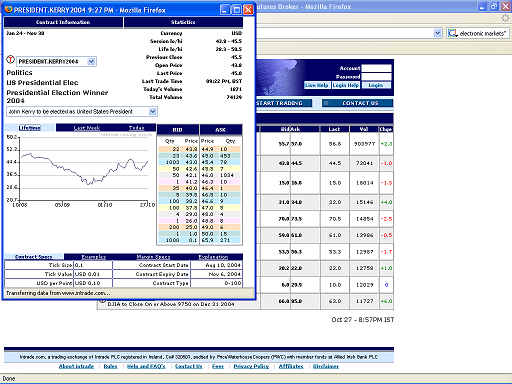
Task: Click the red T icon beside contract dropdown
Action: [11, 60]
